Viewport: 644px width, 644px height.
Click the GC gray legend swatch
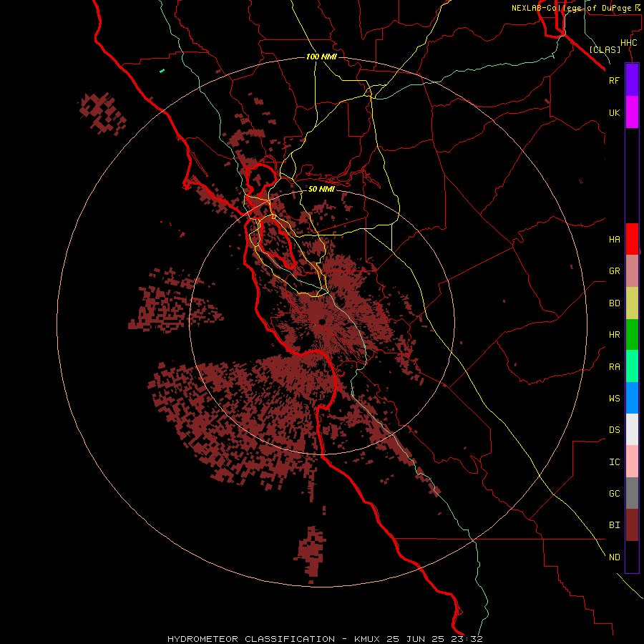[x=632, y=493]
